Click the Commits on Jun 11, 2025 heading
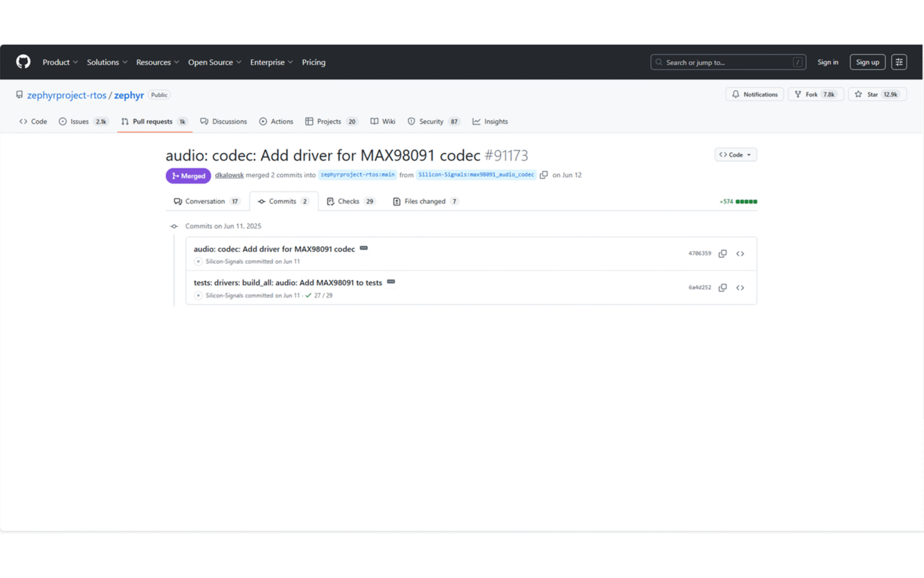The width and height of the screenshot is (924, 578). click(x=223, y=226)
